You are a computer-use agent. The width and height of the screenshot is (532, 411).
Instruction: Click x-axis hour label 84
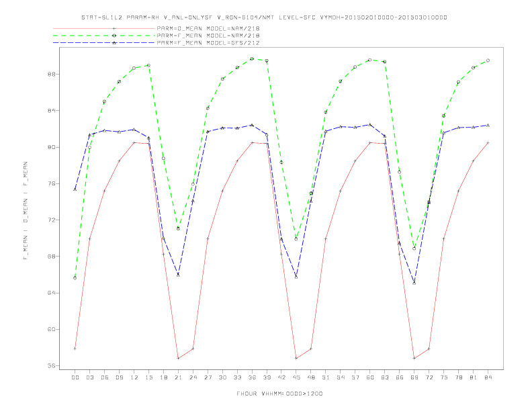pos(488,377)
